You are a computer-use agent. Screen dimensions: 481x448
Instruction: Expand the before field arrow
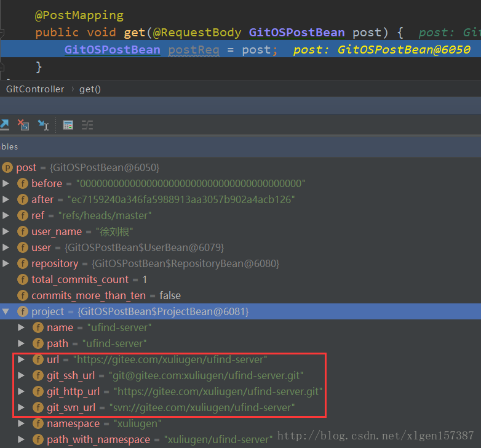click(x=6, y=183)
